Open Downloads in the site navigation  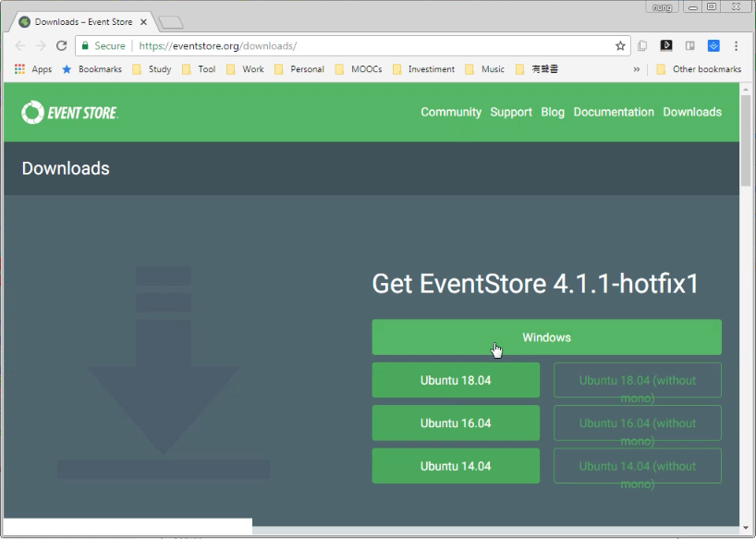(692, 112)
